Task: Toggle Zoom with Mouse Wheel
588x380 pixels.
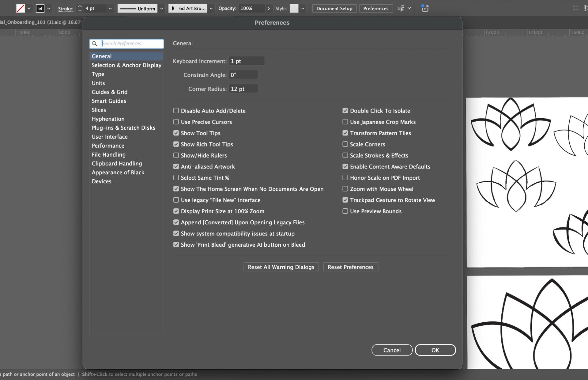Action: 345,189
